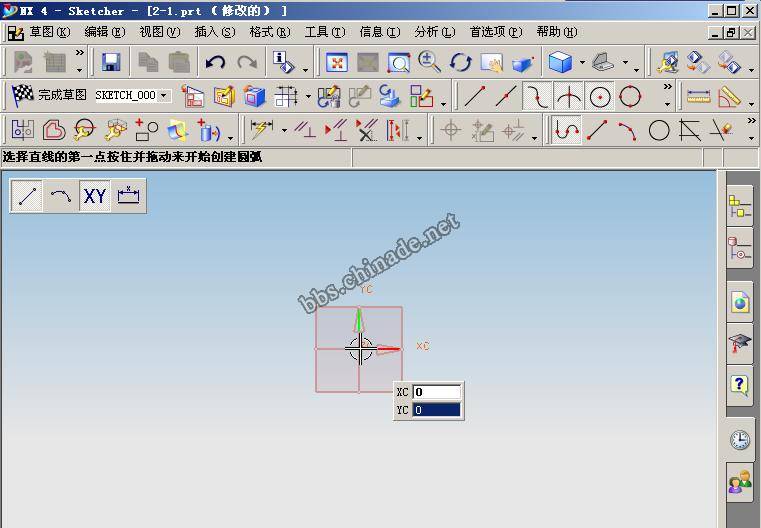Open the Part Navigator side tab
761x528 pixels.
coord(740,248)
